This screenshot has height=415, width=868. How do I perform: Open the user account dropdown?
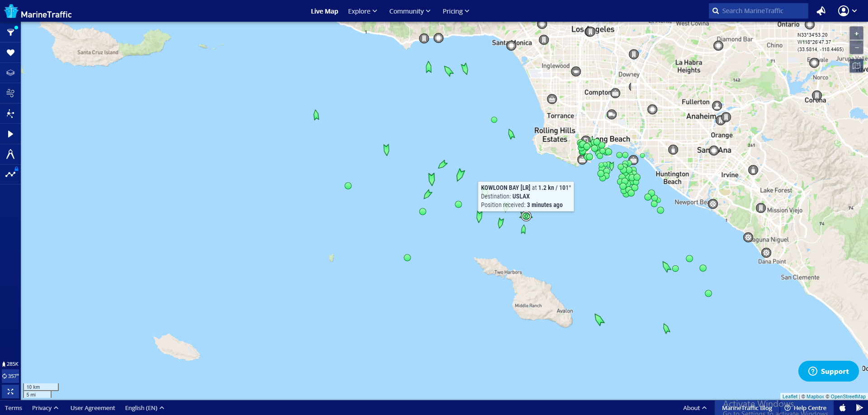tap(847, 11)
